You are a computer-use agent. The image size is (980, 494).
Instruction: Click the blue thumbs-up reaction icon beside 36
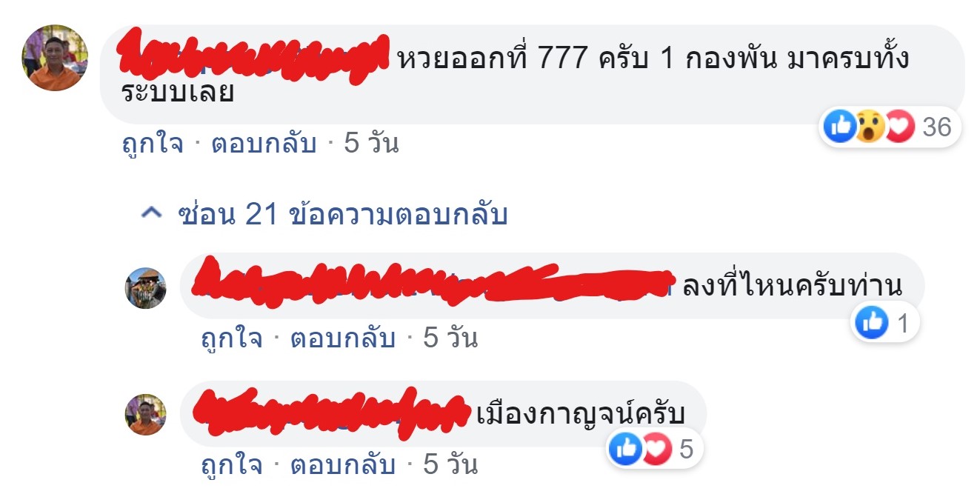pyautogui.click(x=841, y=127)
